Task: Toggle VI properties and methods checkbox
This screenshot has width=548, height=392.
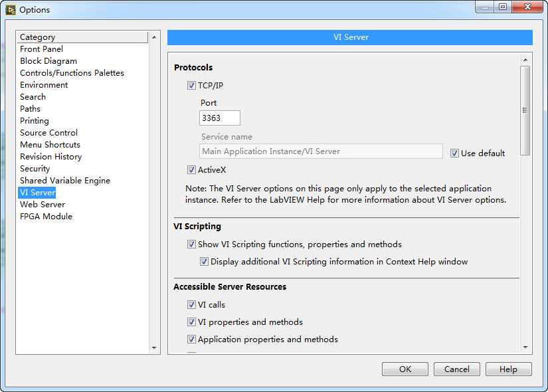Action: (x=191, y=322)
